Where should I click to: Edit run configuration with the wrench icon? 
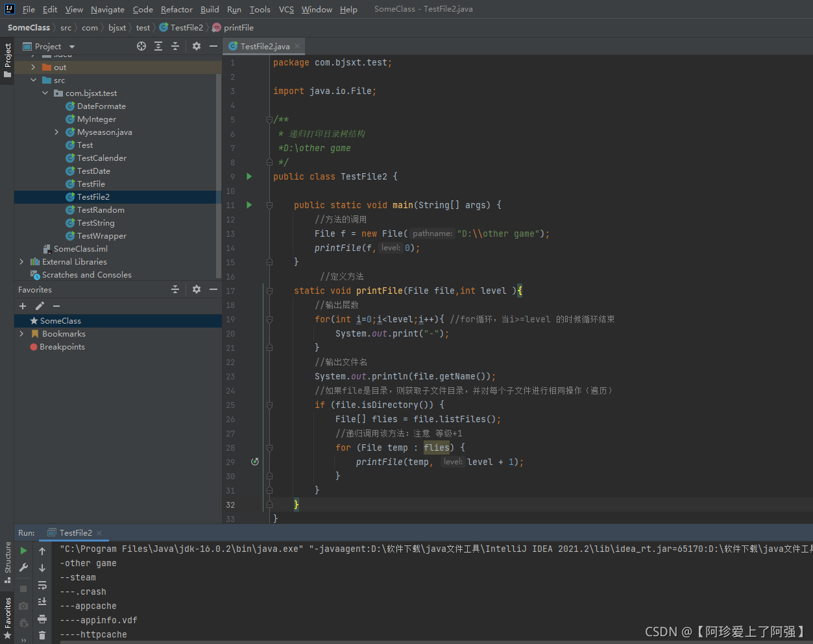tap(23, 567)
